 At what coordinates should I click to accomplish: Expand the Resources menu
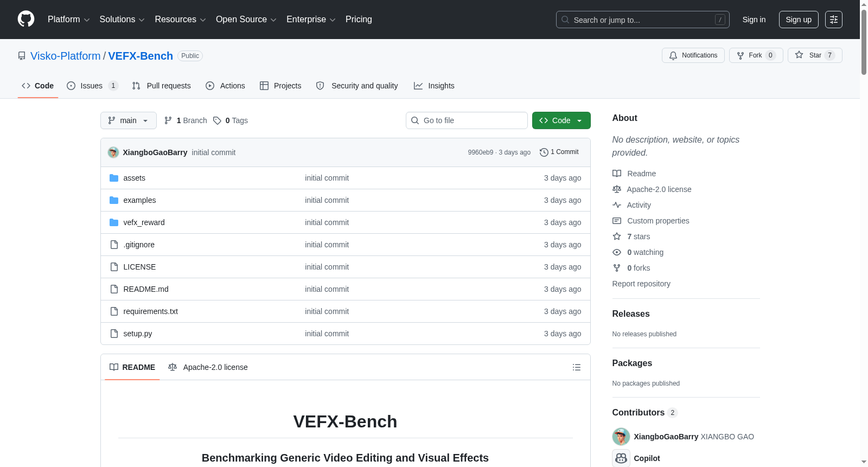coord(180,20)
